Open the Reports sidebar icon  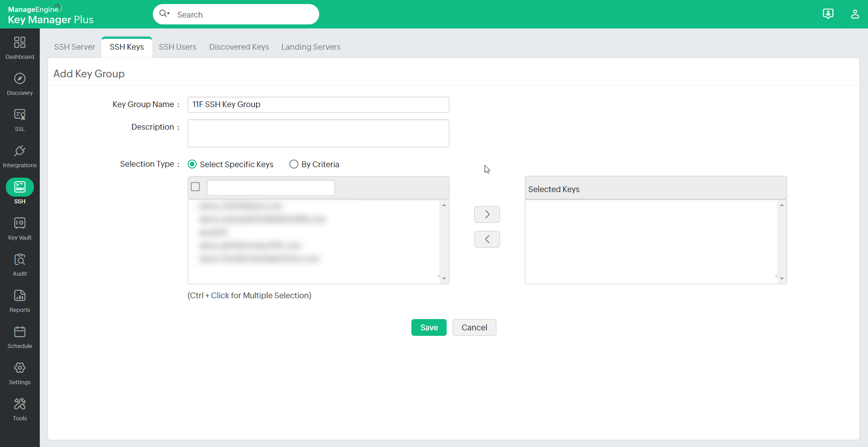[x=20, y=296]
